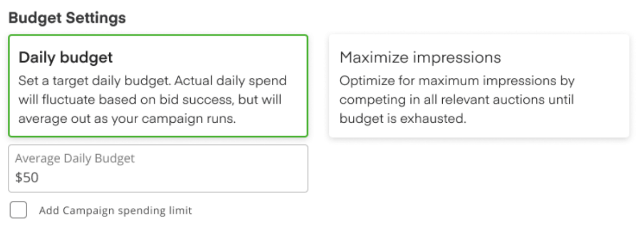Click blank space after "budget is exhausted."
Screen dimensions: 644x236
[544, 119]
